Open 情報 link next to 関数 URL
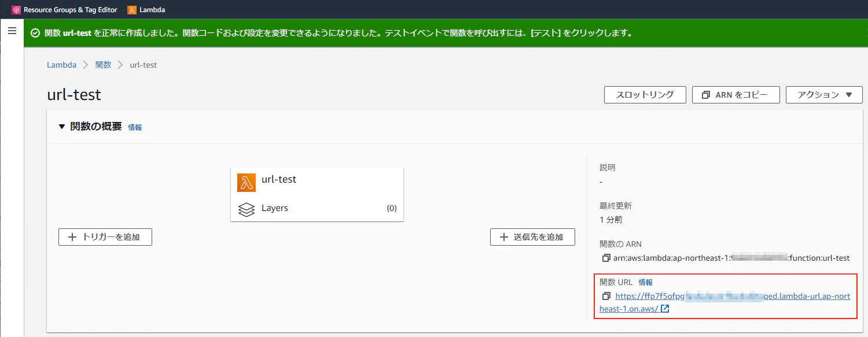This screenshot has width=868, height=337. click(x=646, y=282)
